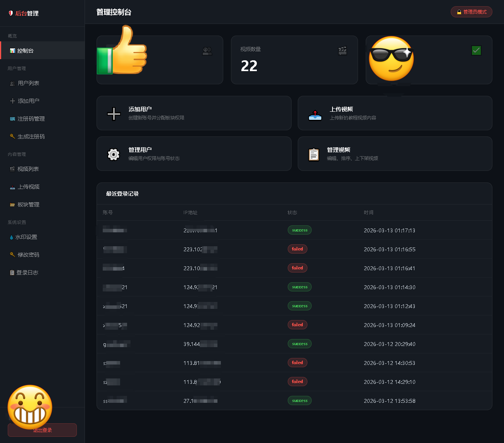Click the plus icon in 添加用户 card
Image resolution: width=504 pixels, height=443 pixels.
[x=114, y=114]
